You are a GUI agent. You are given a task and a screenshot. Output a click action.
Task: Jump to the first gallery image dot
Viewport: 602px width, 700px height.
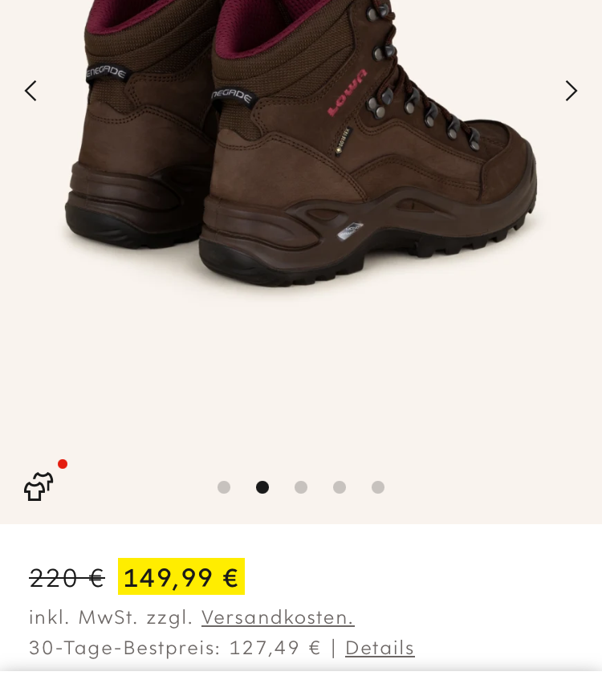pos(224,487)
